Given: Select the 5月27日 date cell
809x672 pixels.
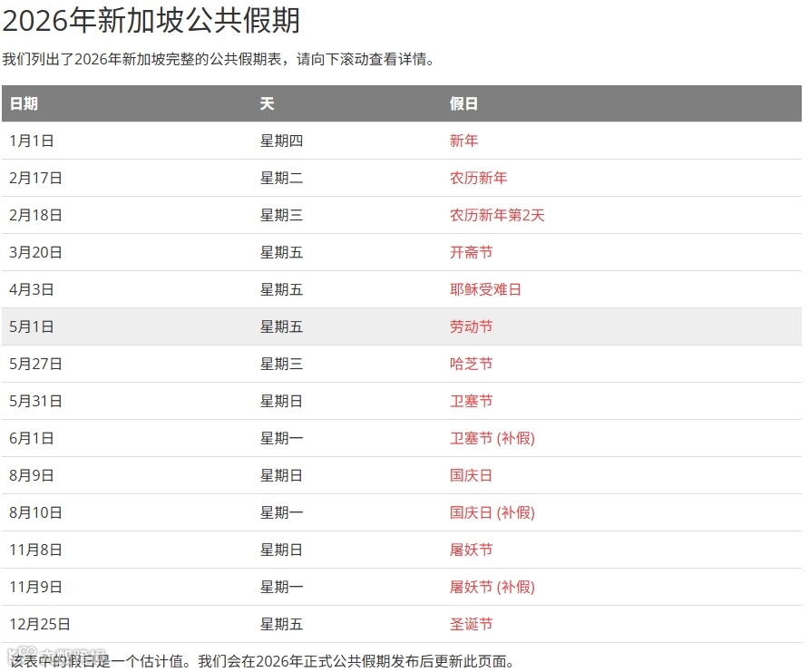Looking at the screenshot, I should point(35,363).
